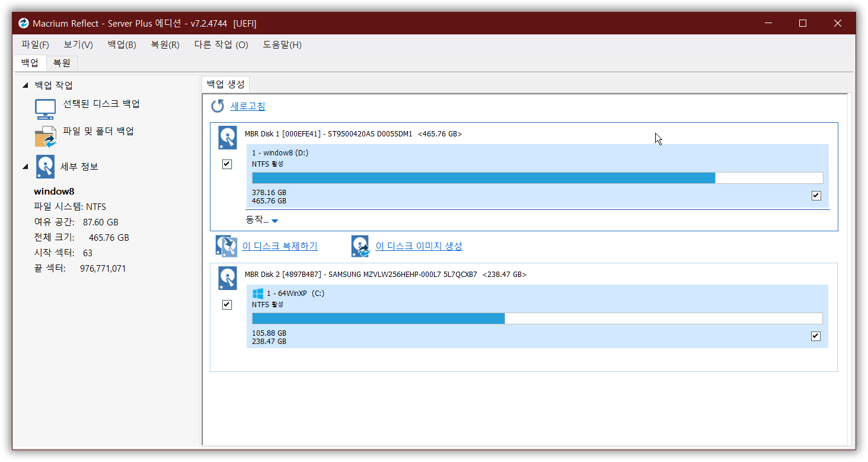Click the 끝 섹터 976,771,071 row
Viewport: 868px width, 462px height.
coord(79,269)
